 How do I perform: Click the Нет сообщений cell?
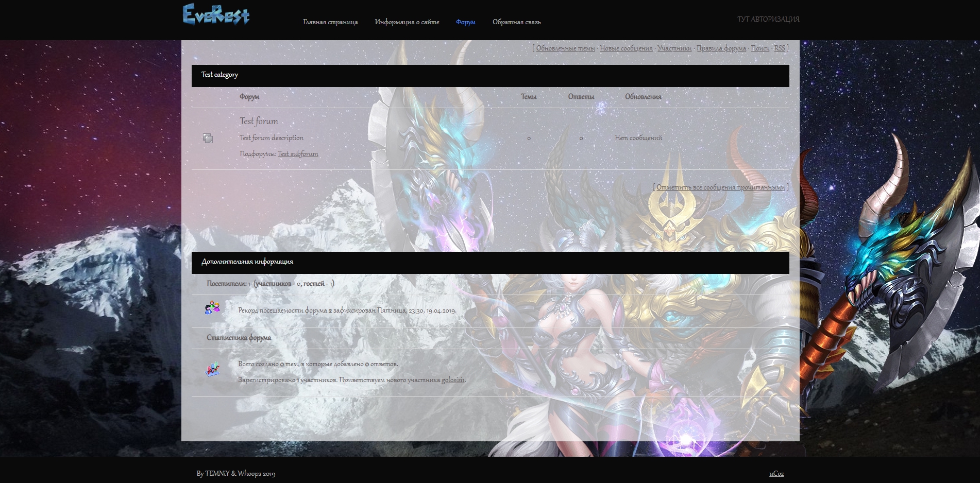[638, 138]
